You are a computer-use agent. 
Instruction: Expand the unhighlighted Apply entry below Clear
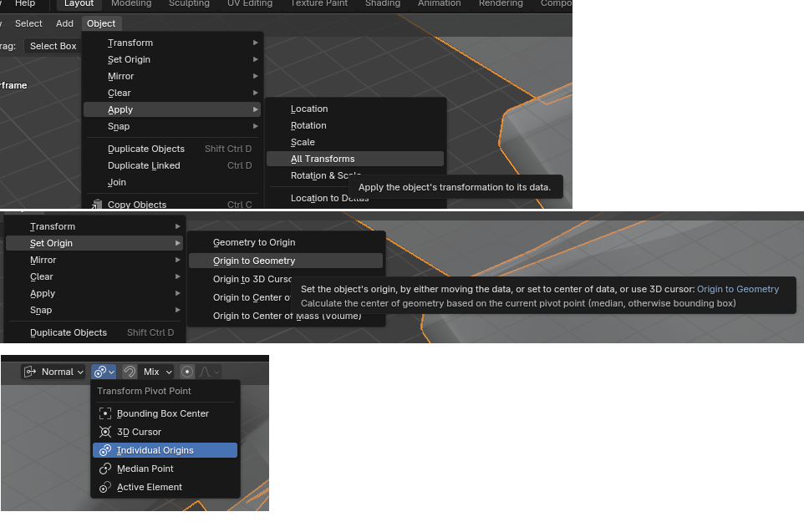point(94,293)
